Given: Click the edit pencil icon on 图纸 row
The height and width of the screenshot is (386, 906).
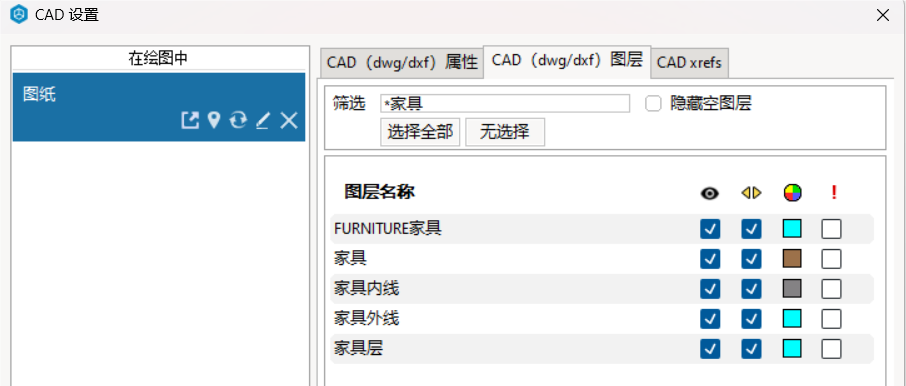Looking at the screenshot, I should [263, 121].
